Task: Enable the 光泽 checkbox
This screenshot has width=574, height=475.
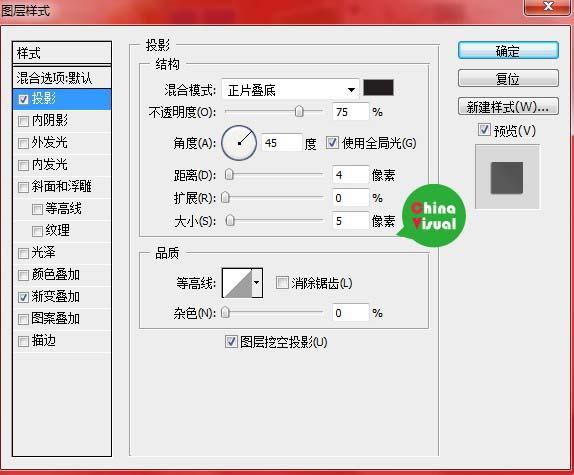Action: (23, 253)
